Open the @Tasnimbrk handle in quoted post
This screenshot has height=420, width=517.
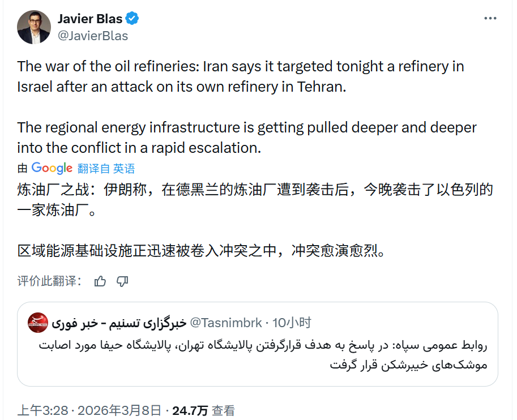click(x=226, y=323)
